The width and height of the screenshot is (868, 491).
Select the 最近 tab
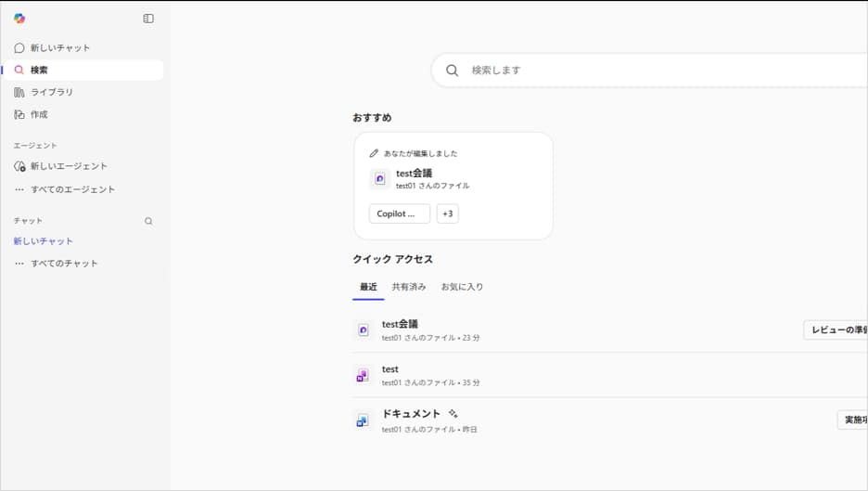[x=368, y=287]
